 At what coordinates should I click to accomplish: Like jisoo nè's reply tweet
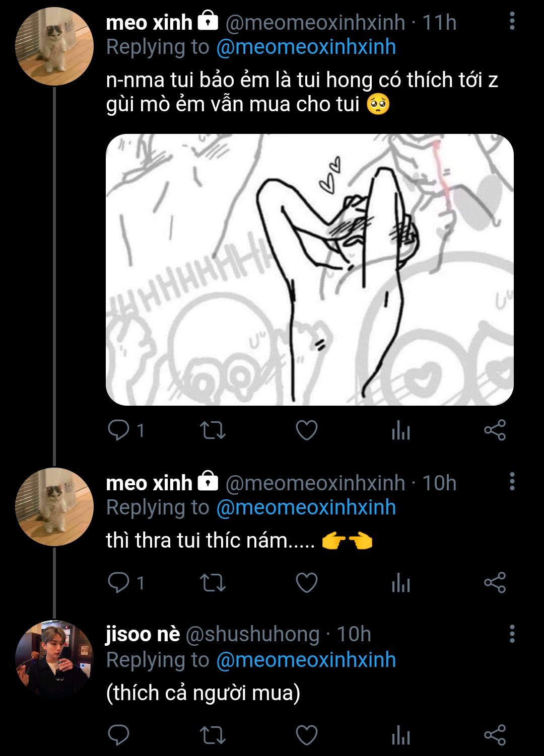(306, 735)
